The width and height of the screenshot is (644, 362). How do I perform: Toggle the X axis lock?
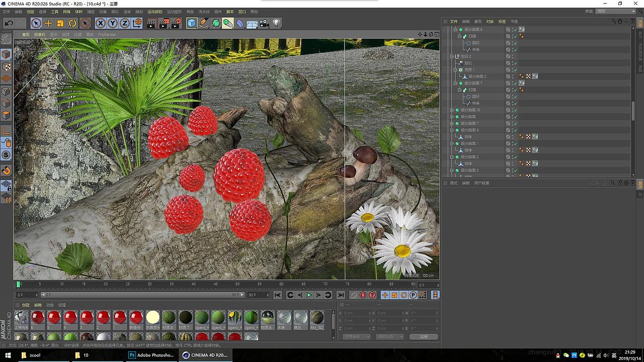(101, 23)
